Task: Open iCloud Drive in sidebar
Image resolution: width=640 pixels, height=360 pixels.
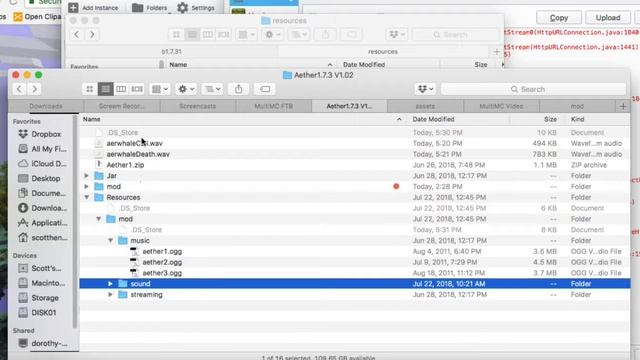Action: tap(42, 164)
